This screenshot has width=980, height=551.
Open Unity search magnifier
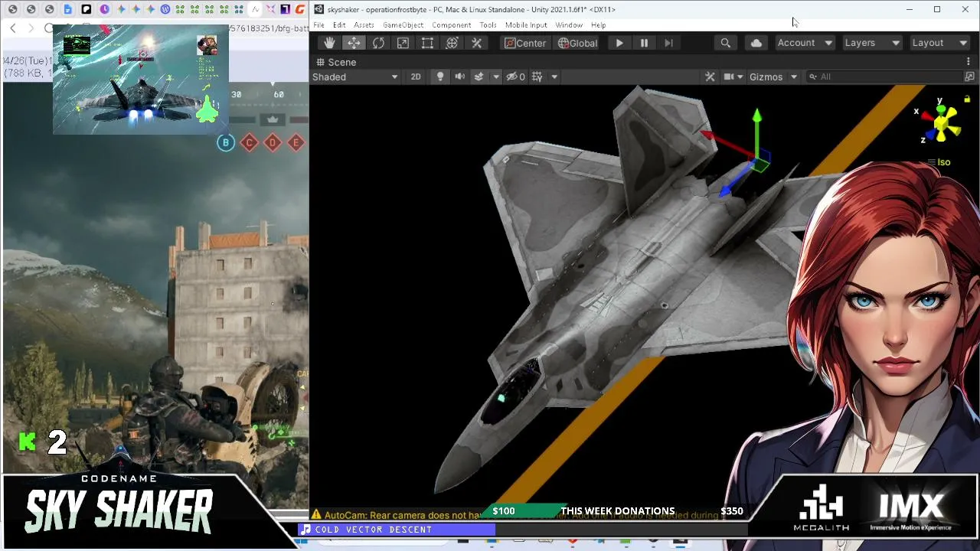725,43
